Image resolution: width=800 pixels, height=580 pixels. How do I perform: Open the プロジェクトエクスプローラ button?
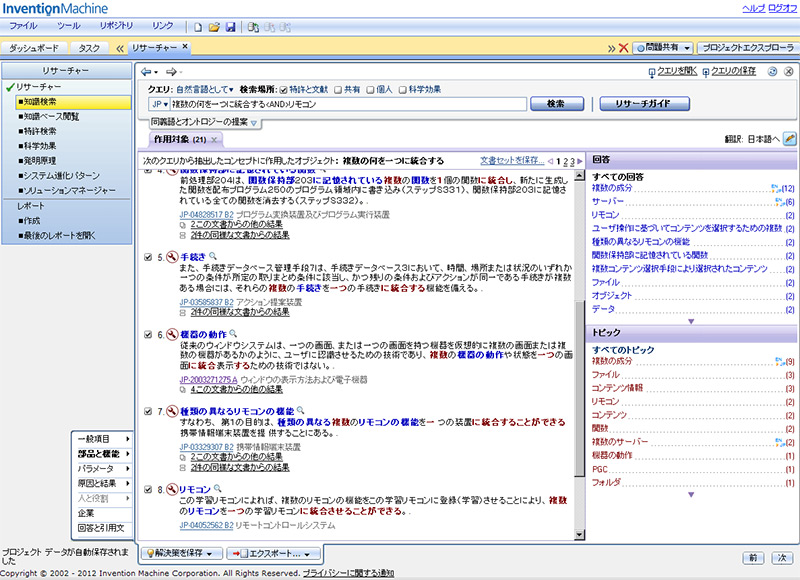click(x=748, y=48)
